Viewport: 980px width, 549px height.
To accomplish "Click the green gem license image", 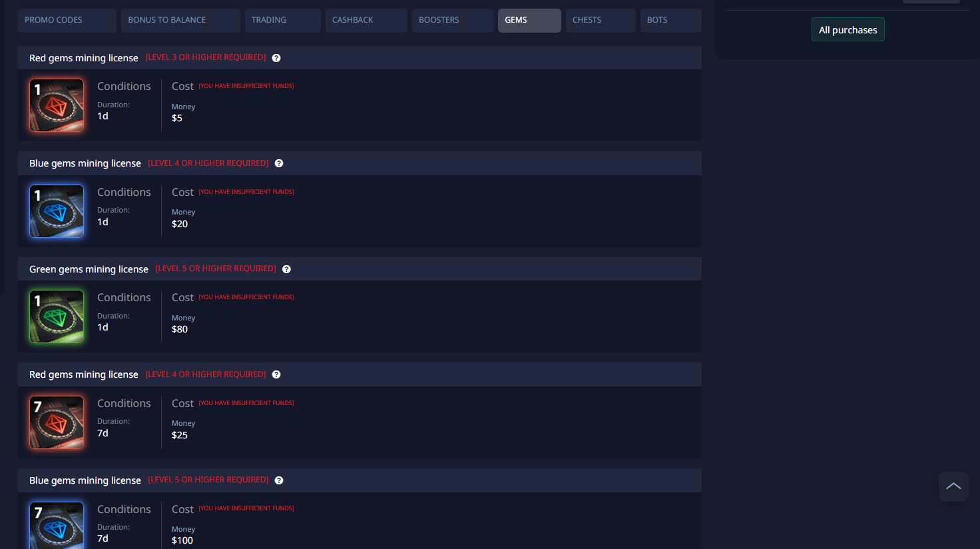I will click(57, 316).
